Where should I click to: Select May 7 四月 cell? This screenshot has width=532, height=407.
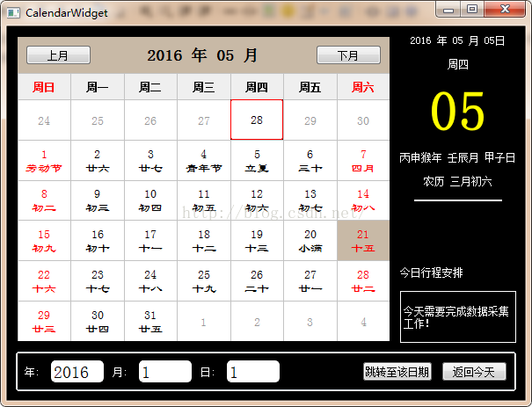pos(363,160)
